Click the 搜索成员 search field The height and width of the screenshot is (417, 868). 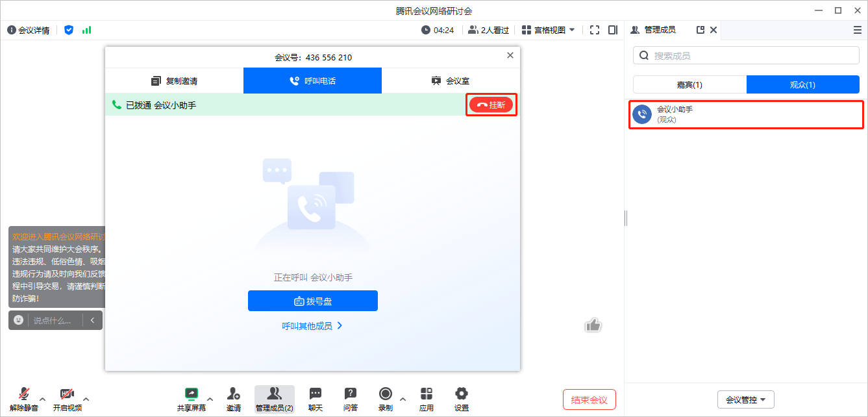pyautogui.click(x=746, y=55)
